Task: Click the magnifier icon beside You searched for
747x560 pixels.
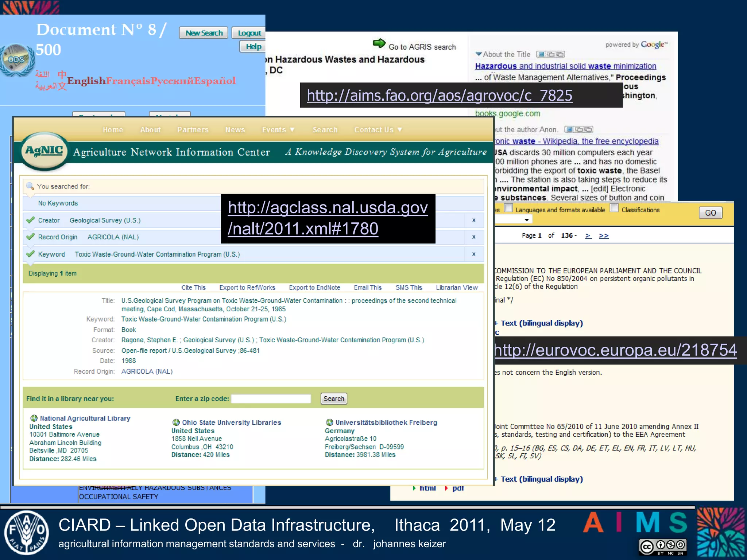Action: 30,186
